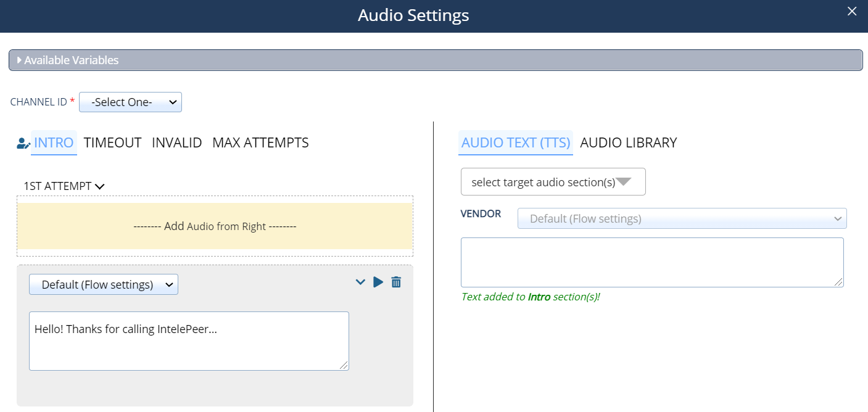Screen dimensions: 868x412
Task: Click the empty TTS text area
Action: 652,262
